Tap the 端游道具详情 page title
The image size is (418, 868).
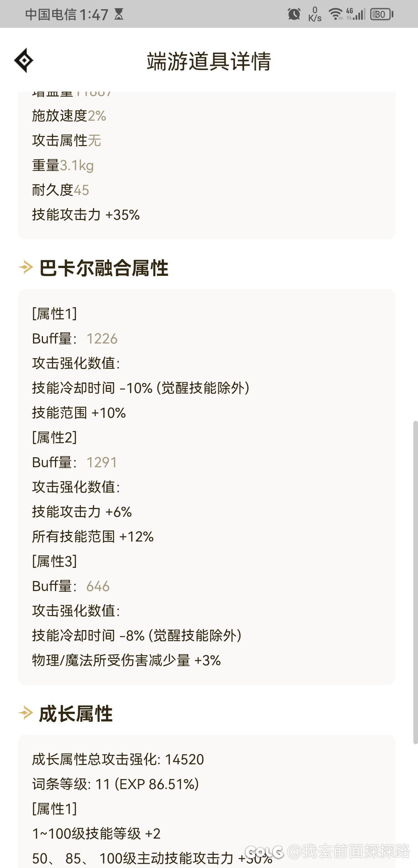click(209, 61)
